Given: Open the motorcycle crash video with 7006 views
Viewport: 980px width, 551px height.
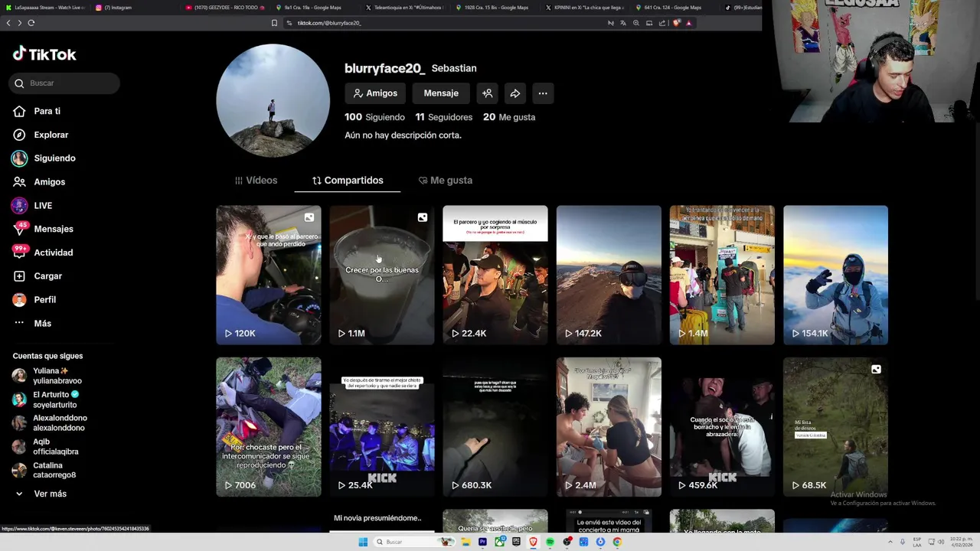Looking at the screenshot, I should pos(268,426).
